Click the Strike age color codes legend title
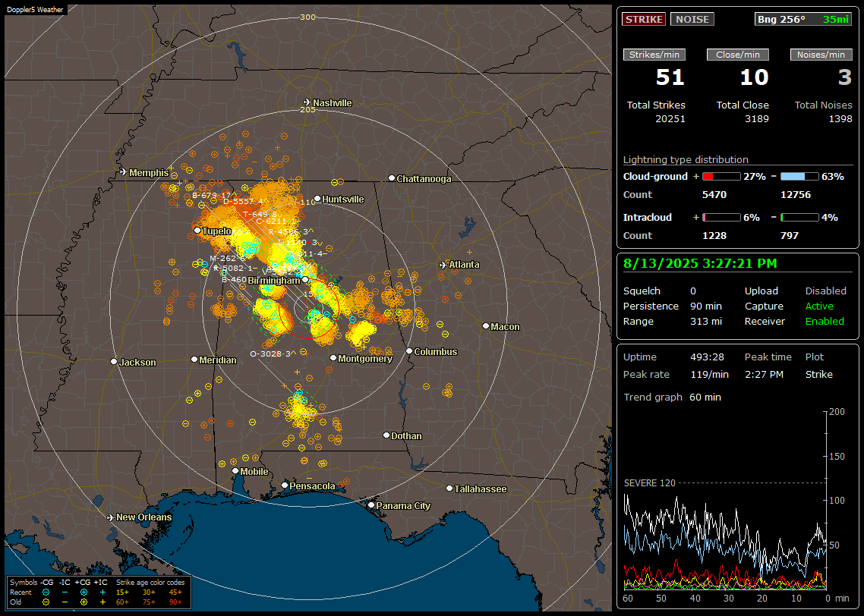864x616 pixels. (x=150, y=582)
